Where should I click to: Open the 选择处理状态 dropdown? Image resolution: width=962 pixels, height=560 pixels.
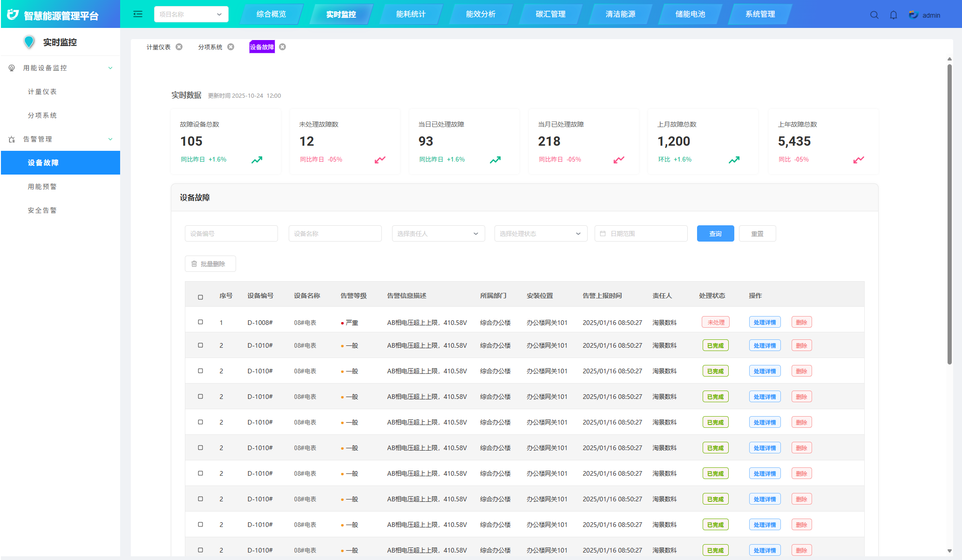[541, 234]
